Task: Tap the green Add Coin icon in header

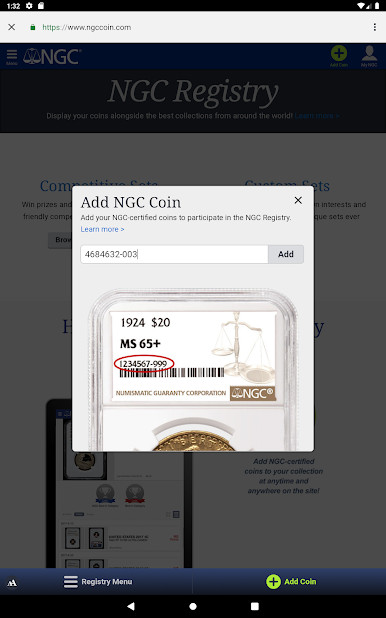Action: point(339,56)
